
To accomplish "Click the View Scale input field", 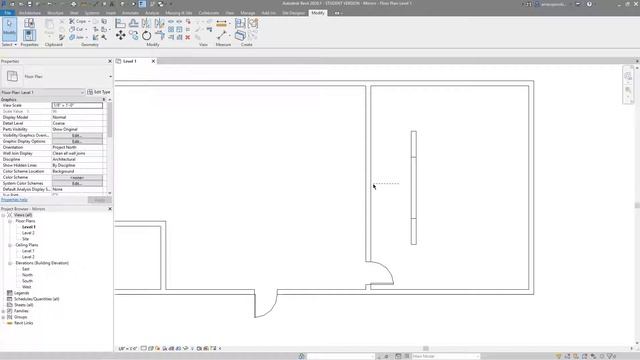I will click(77, 105).
